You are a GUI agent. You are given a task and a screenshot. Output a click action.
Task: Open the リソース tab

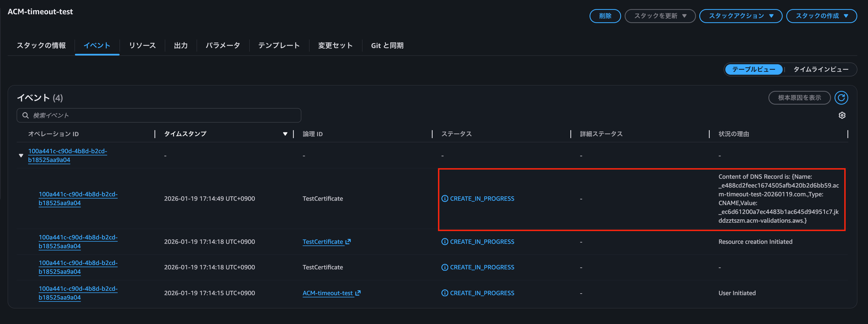[x=142, y=46]
